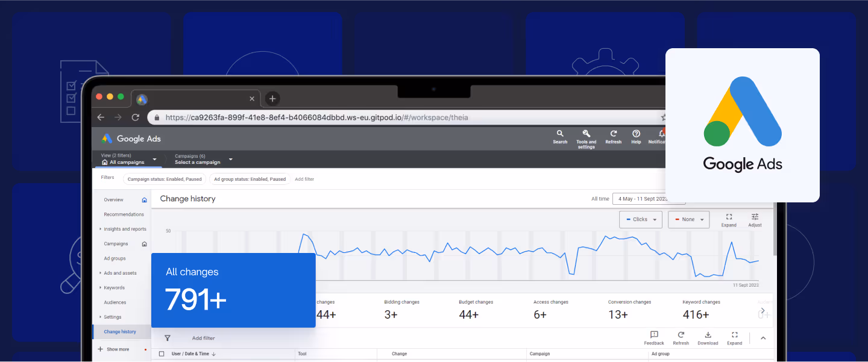868x362 pixels.
Task: Click the All changes 791+ card
Action: tap(233, 290)
